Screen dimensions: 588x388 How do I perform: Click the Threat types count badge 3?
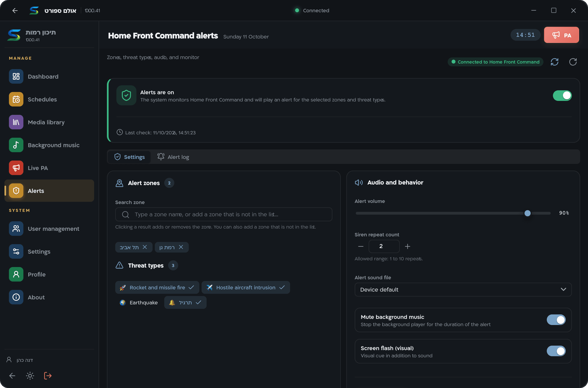click(173, 265)
